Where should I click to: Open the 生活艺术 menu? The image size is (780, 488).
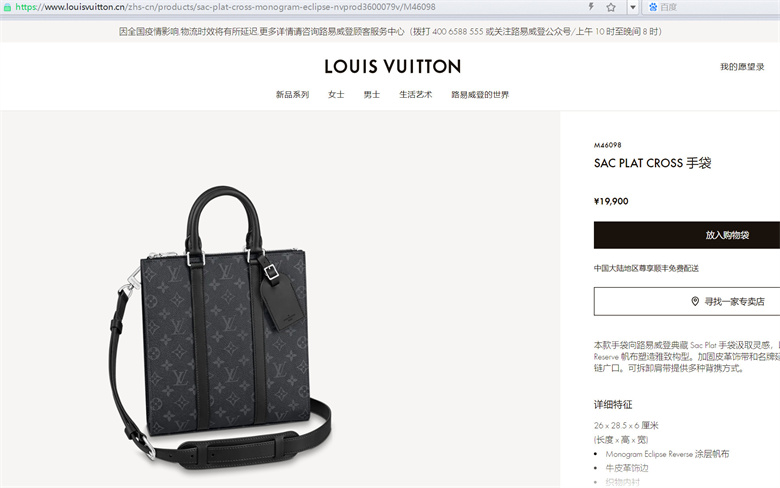[415, 95]
